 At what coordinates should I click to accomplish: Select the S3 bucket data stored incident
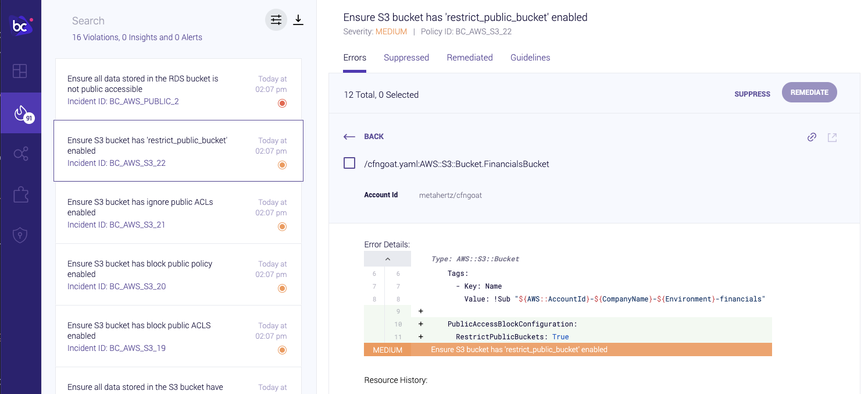click(178, 381)
